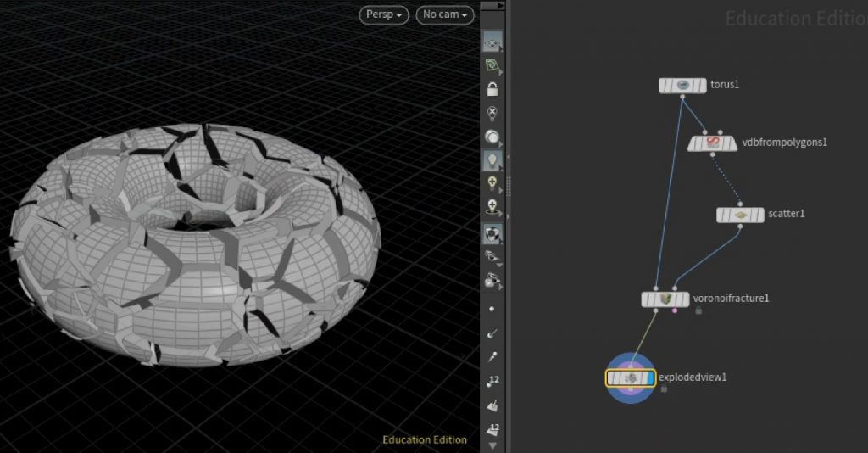Click the output connector of scatter1
This screenshot has width=868, height=453.
click(740, 226)
